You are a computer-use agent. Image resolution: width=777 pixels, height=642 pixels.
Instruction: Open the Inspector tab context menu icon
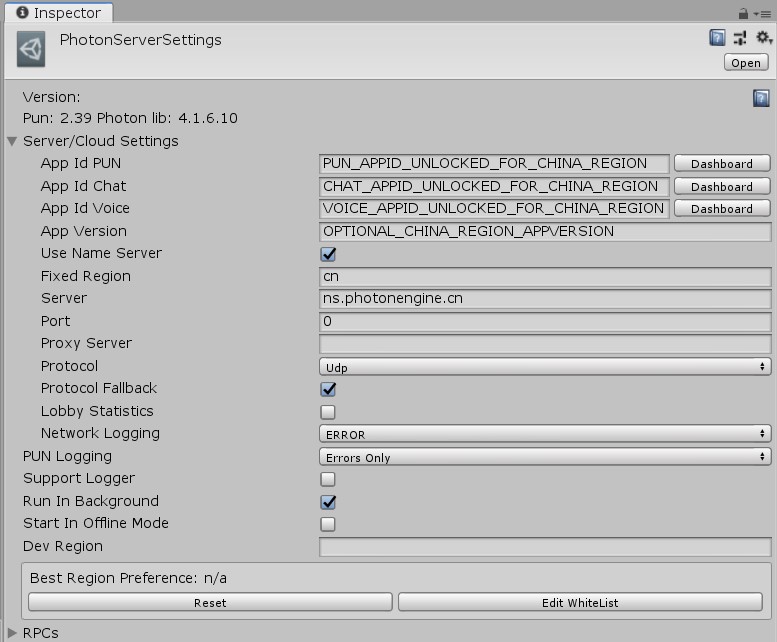pyautogui.click(x=763, y=14)
